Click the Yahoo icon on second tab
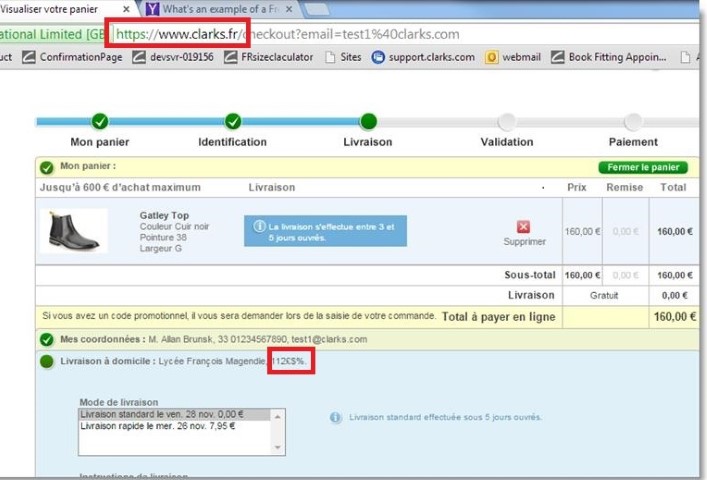Viewport: 707px width, 480px height. pyautogui.click(x=152, y=9)
